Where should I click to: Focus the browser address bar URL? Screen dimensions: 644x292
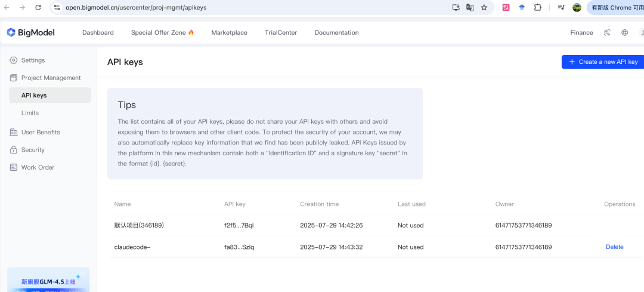click(x=135, y=7)
